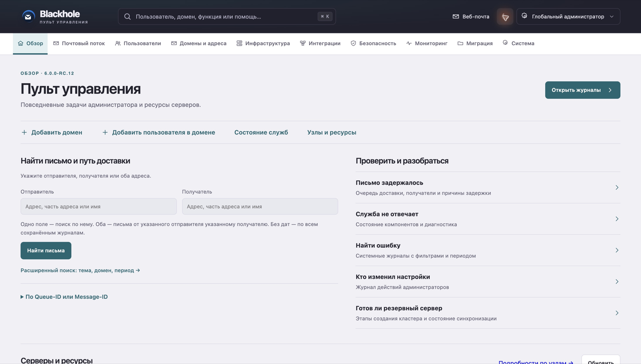The image size is (641, 364).
Task: Open Узлы и ресурсы link
Action: click(x=332, y=133)
